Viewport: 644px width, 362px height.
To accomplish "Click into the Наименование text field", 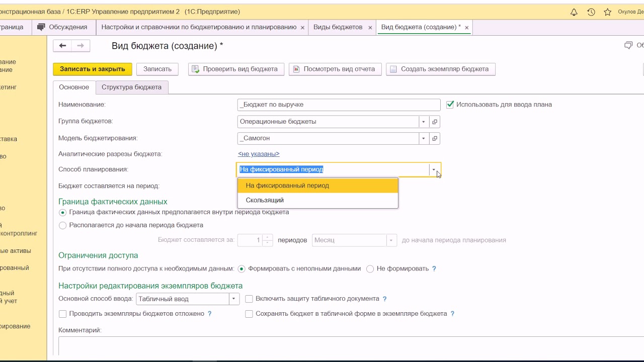I will coord(338,105).
